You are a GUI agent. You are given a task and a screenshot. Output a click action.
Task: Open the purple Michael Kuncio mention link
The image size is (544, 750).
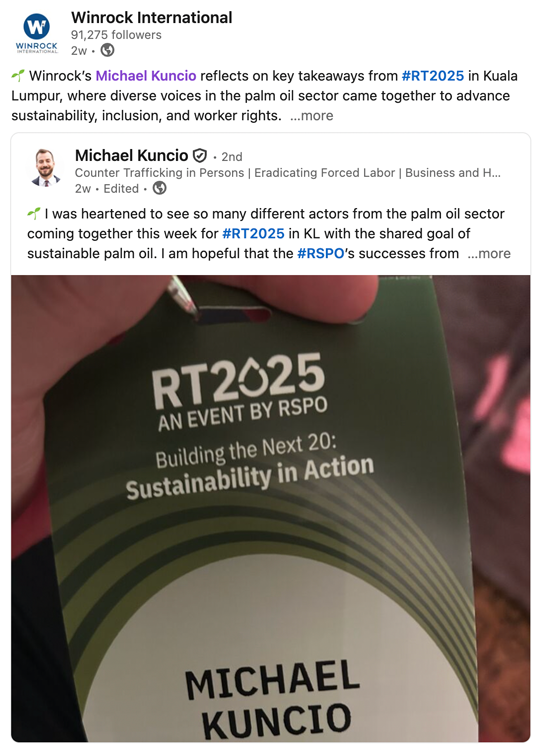(146, 76)
